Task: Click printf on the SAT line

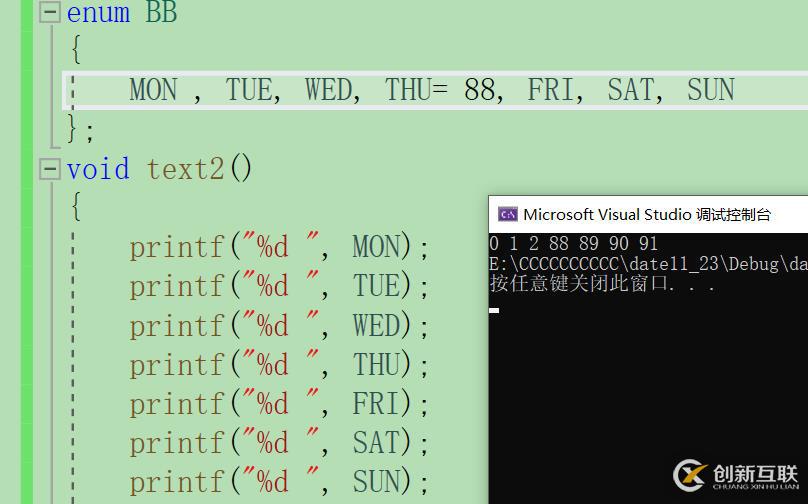Action: [x=177, y=443]
